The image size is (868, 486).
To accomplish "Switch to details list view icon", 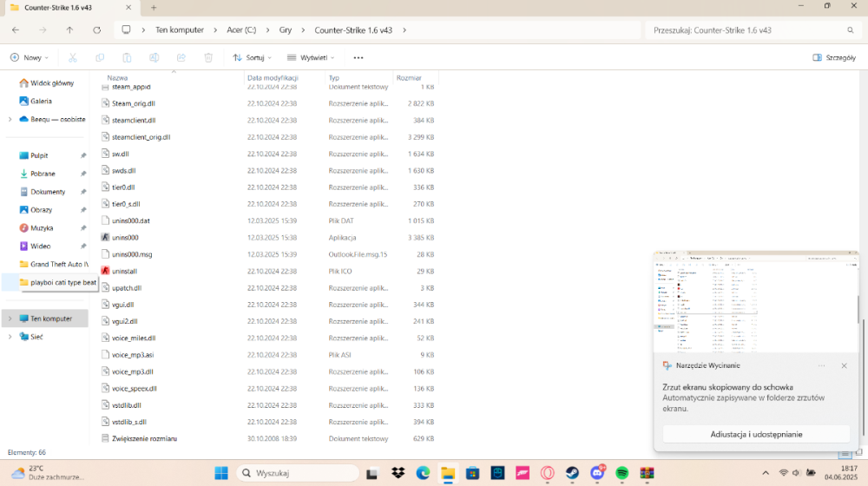I will pyautogui.click(x=845, y=453).
